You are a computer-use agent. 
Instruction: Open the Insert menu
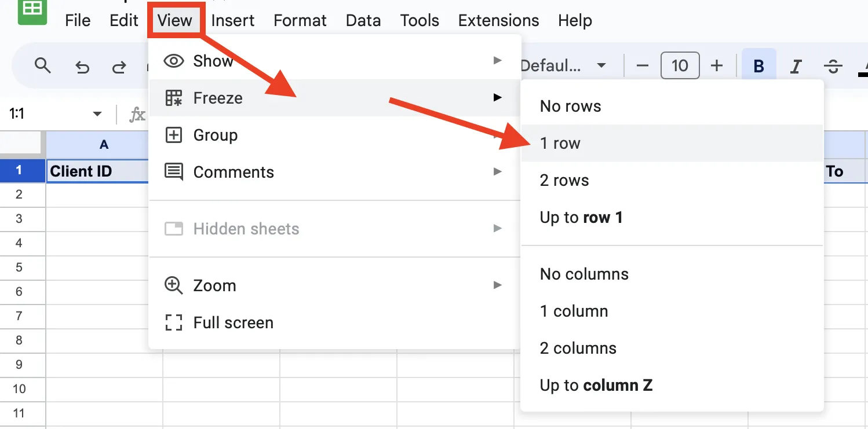tap(232, 20)
